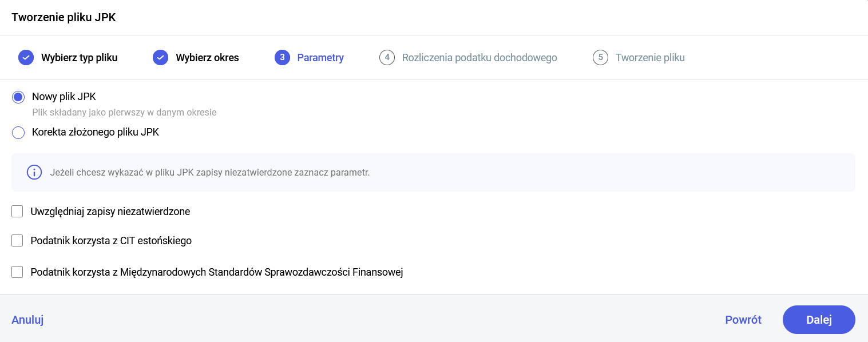This screenshot has height=342, width=868.
Task: Cancel with the Anuluj link
Action: 27,320
